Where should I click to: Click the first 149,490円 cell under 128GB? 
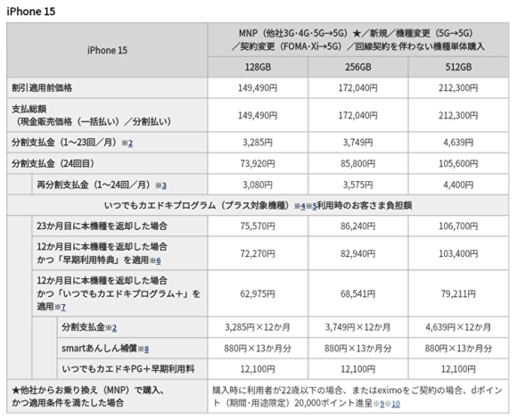pyautogui.click(x=258, y=88)
